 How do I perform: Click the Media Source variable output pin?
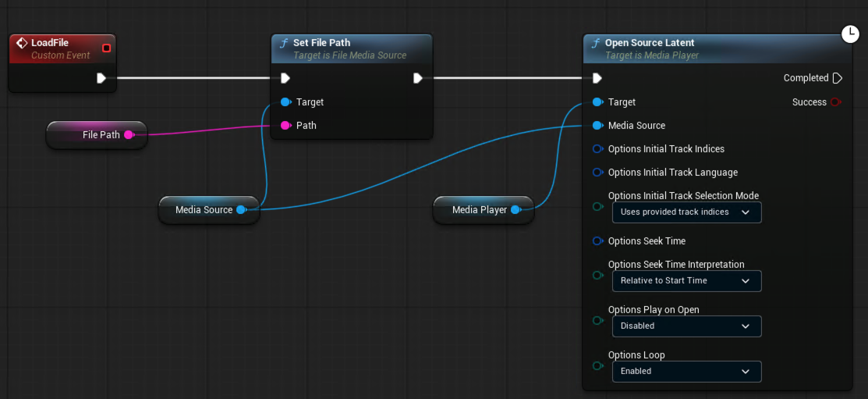coord(241,209)
